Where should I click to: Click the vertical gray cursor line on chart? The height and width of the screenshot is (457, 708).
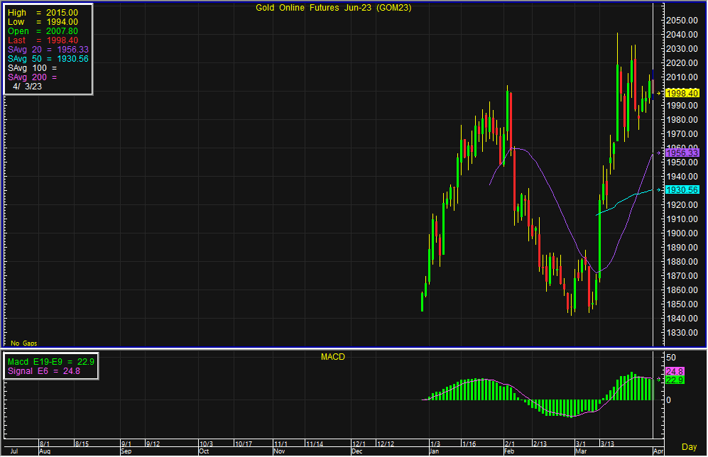pos(653,200)
